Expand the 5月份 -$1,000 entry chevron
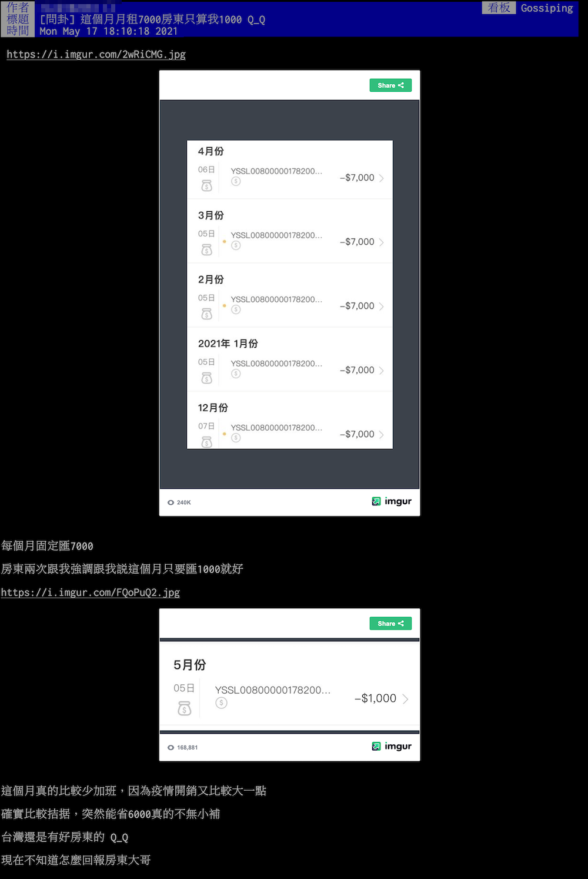Screen dimensions: 588x879 pyautogui.click(x=405, y=698)
